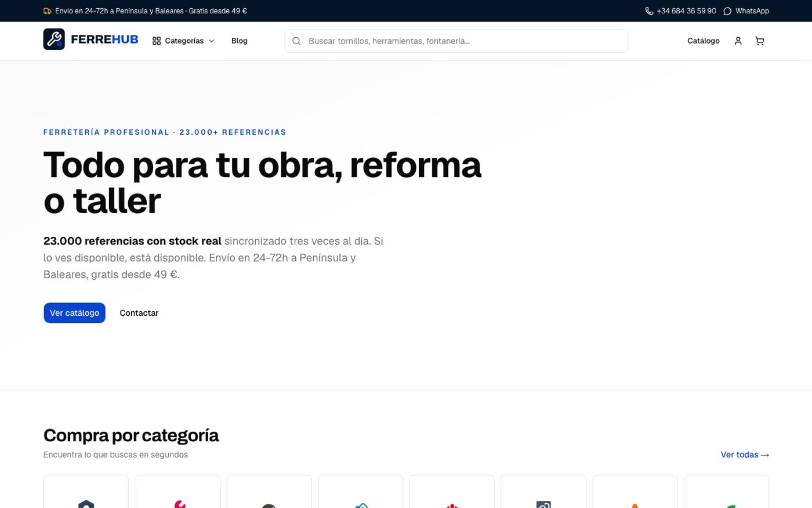
Task: Click the 'Compra por categoría' heading
Action: (x=131, y=435)
